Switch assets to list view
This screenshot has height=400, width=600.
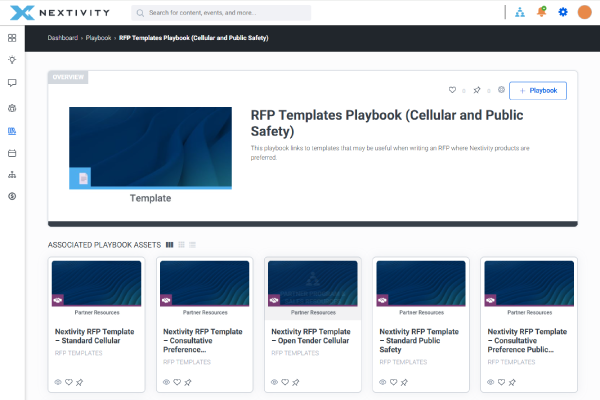click(x=192, y=244)
